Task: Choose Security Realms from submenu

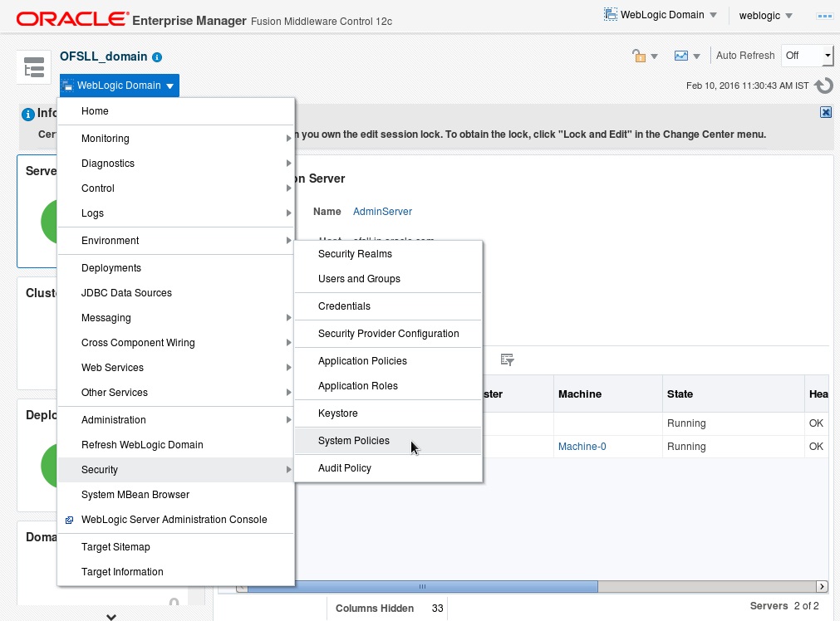Action: coord(388,254)
